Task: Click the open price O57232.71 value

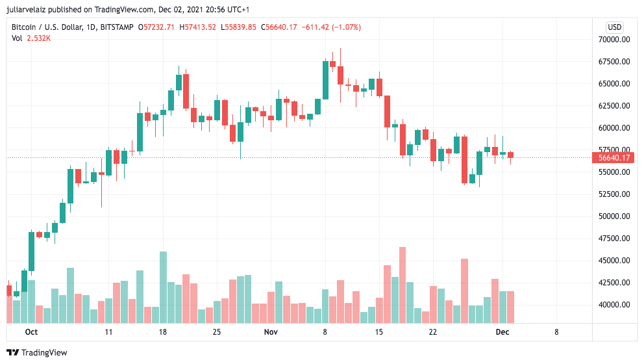Action: [156, 27]
